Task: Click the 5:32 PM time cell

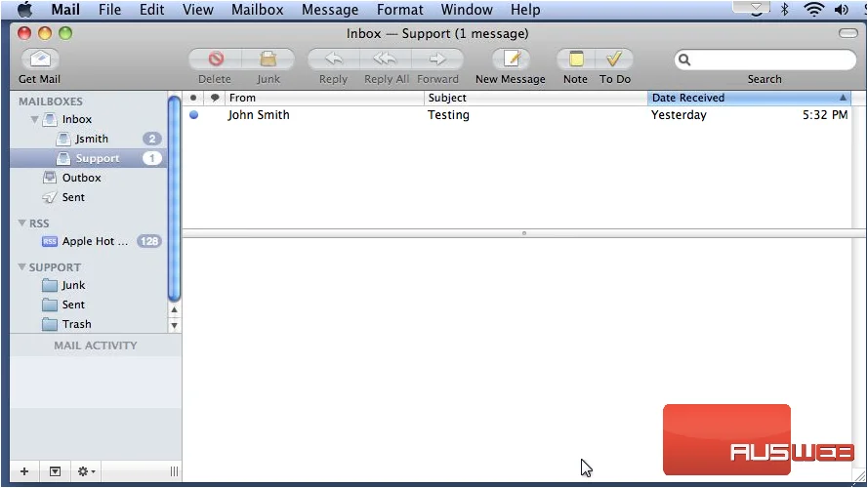Action: click(x=825, y=115)
